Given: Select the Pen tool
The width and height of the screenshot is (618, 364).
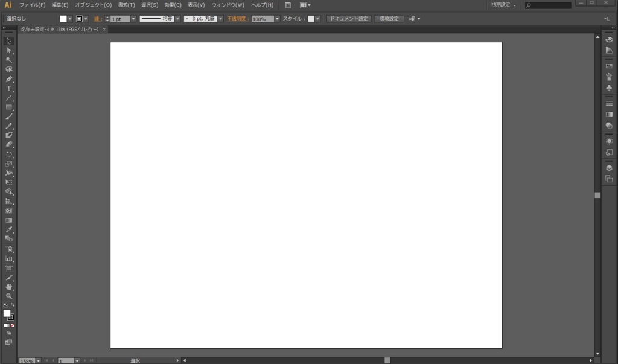Looking at the screenshot, I should tap(8, 79).
